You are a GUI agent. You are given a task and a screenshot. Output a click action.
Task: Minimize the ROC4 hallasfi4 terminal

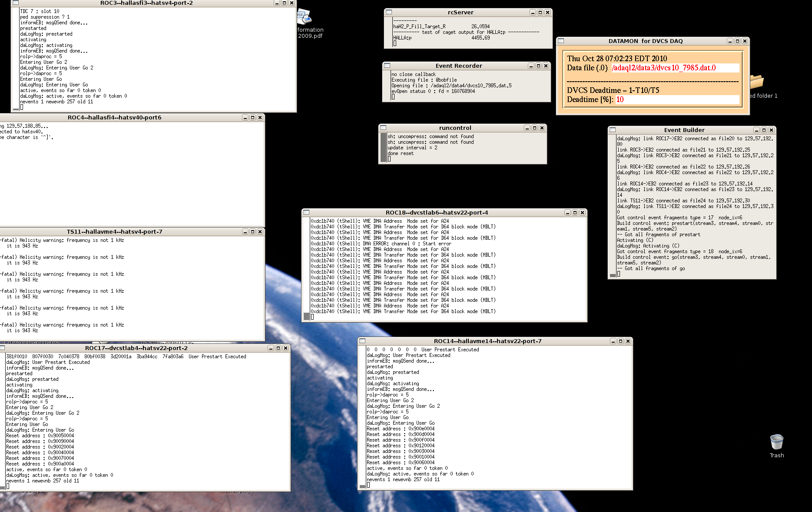coord(245,118)
